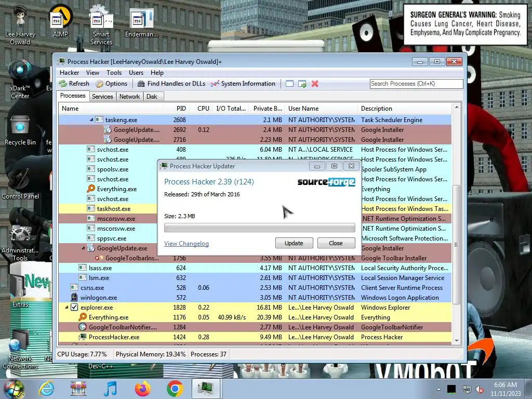532x399 pixels.
Task: Open the Hacker menu
Action: click(69, 73)
